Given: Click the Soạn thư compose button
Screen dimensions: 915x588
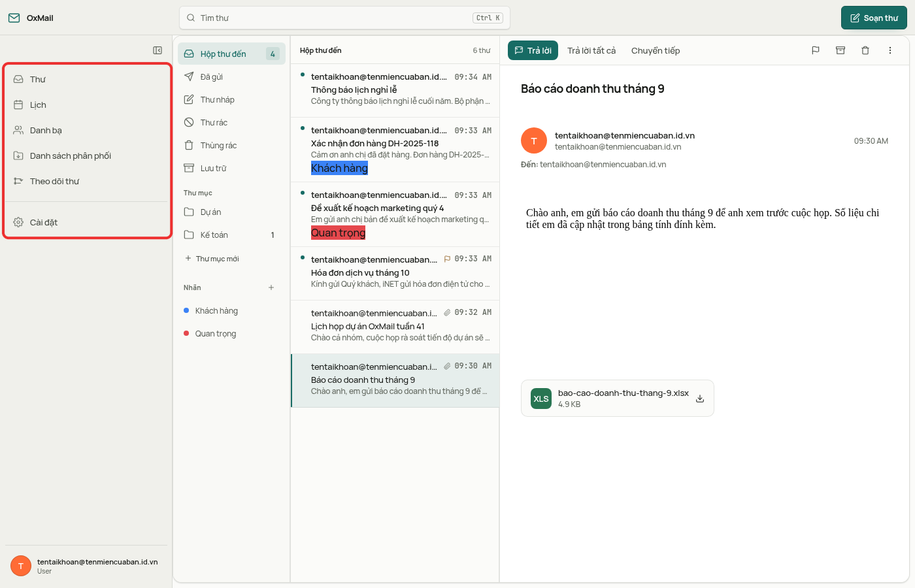Looking at the screenshot, I should point(874,18).
